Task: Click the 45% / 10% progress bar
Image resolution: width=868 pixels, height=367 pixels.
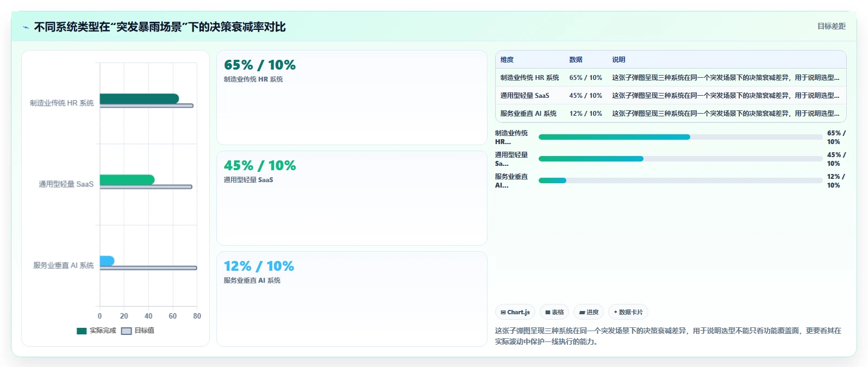Action: (680, 159)
